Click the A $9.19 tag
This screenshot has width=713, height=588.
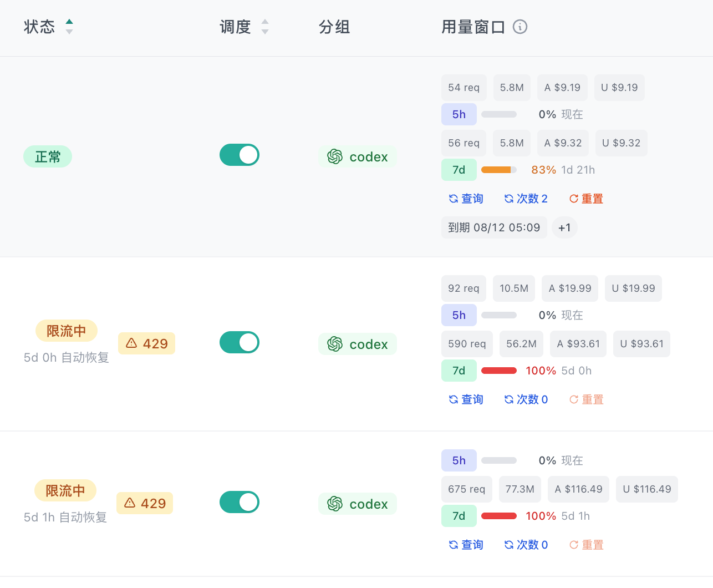pyautogui.click(x=562, y=88)
